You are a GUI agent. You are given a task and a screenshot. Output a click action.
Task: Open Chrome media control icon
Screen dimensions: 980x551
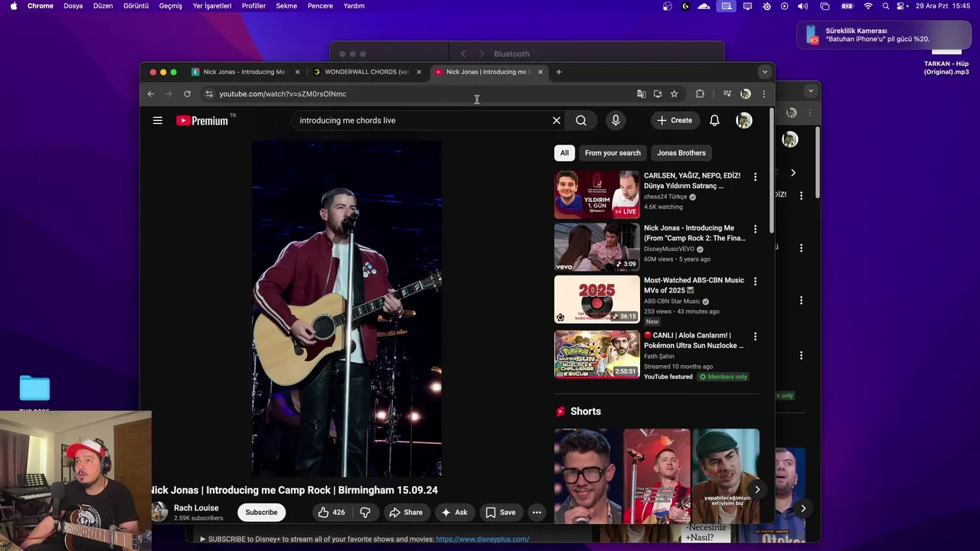coord(727,93)
